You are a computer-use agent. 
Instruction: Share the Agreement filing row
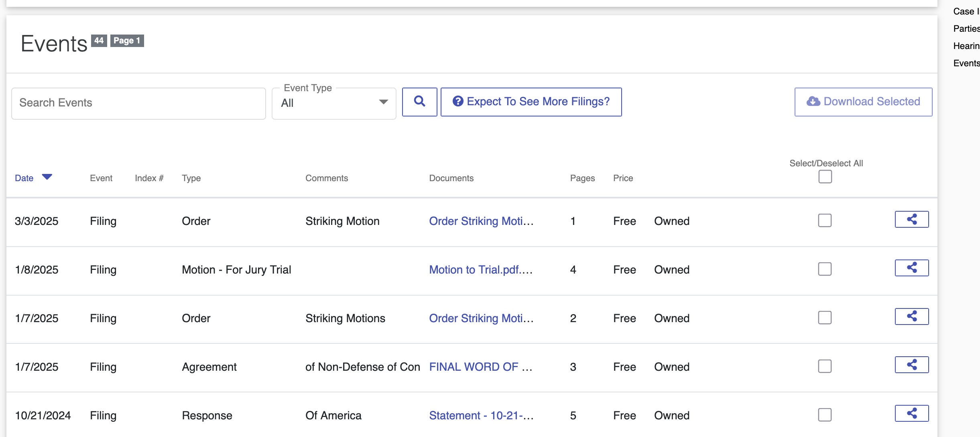pos(911,365)
